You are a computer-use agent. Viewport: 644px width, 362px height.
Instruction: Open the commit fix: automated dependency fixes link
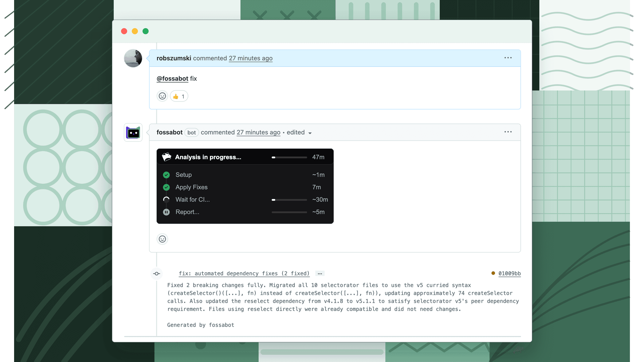point(244,274)
